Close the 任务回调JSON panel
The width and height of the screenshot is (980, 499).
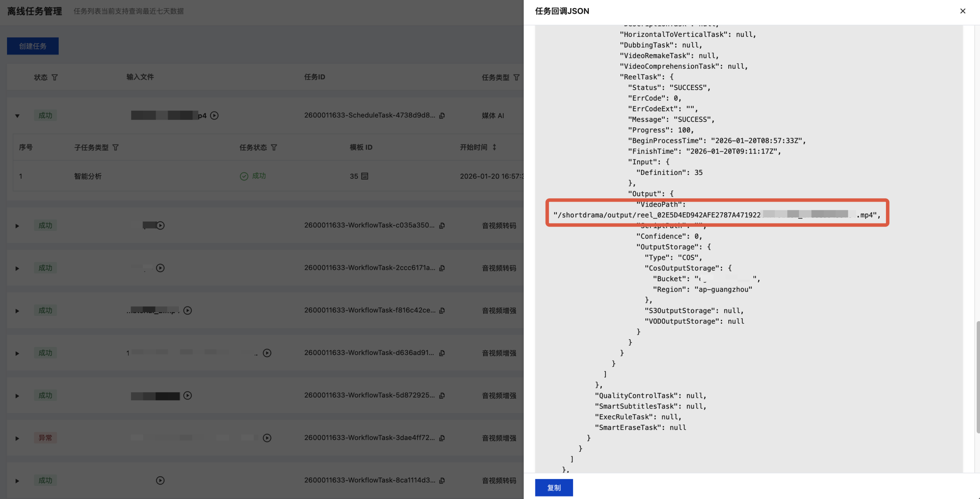click(963, 11)
